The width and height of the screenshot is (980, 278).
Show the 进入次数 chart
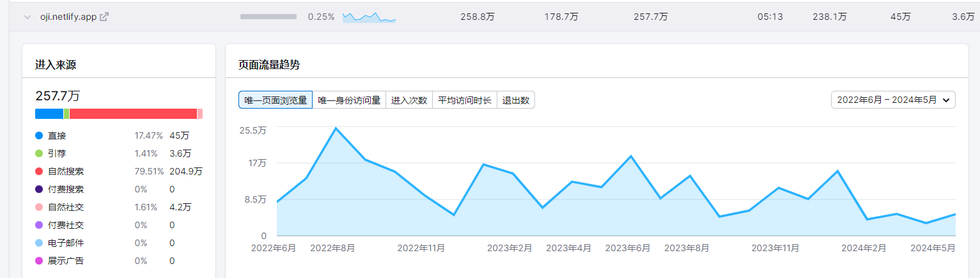coord(409,100)
